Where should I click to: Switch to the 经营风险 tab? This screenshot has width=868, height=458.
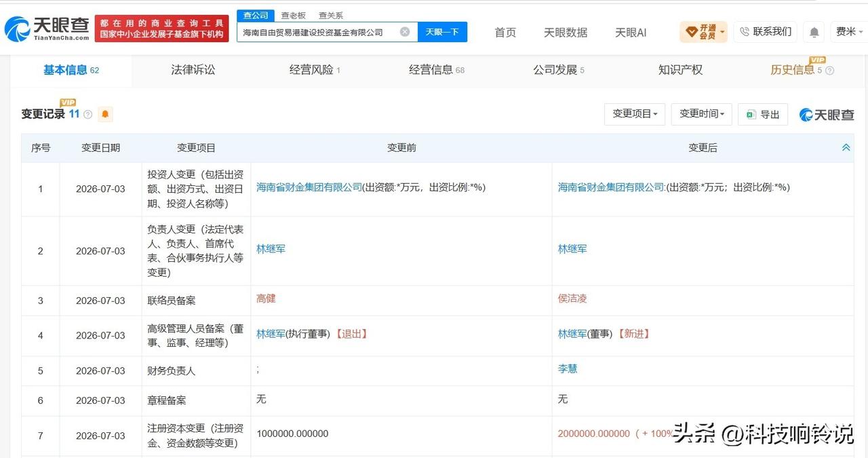pyautogui.click(x=315, y=70)
